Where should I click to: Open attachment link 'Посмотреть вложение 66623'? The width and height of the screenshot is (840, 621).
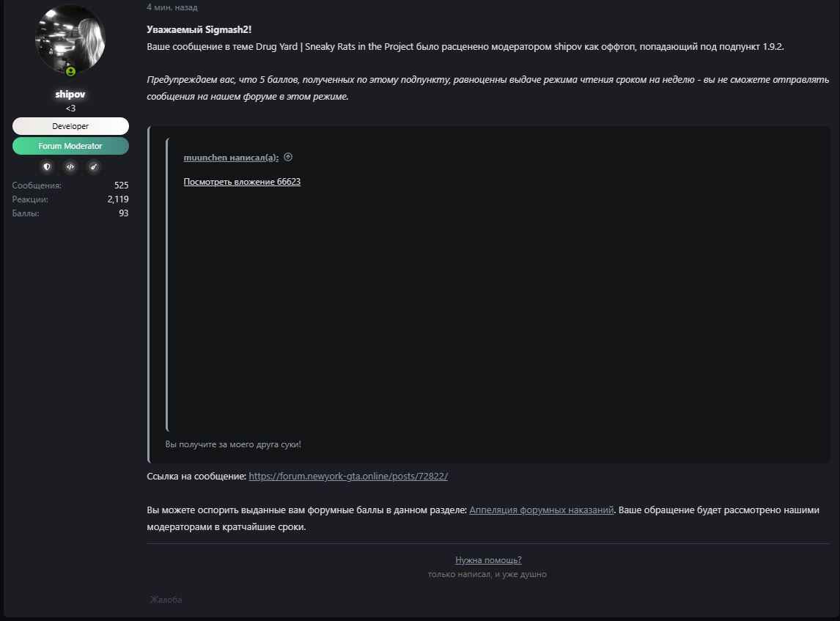click(x=242, y=182)
